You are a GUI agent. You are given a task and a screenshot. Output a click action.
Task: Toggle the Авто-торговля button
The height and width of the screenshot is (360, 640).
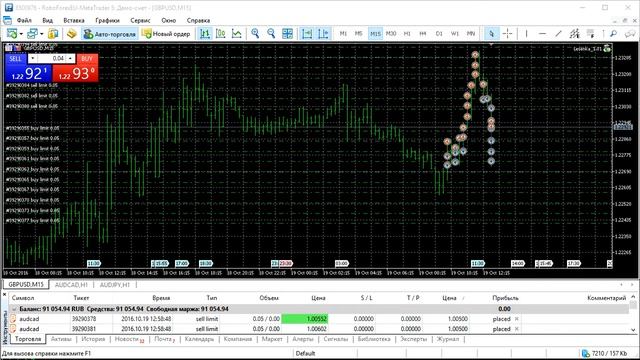109,34
